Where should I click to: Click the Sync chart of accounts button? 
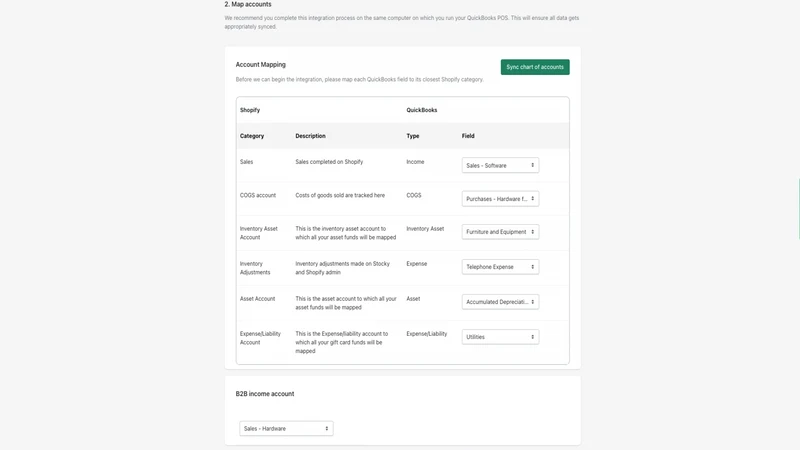[535, 67]
